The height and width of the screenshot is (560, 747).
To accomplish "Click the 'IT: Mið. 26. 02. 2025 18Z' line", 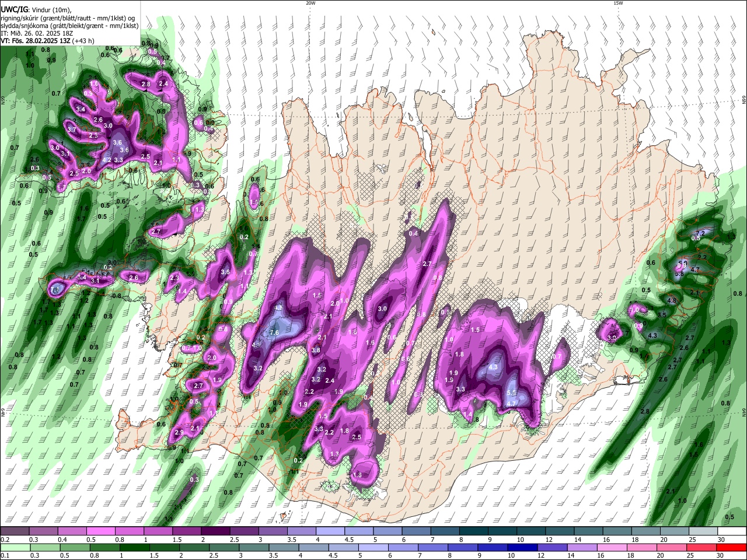I will tap(36, 33).
